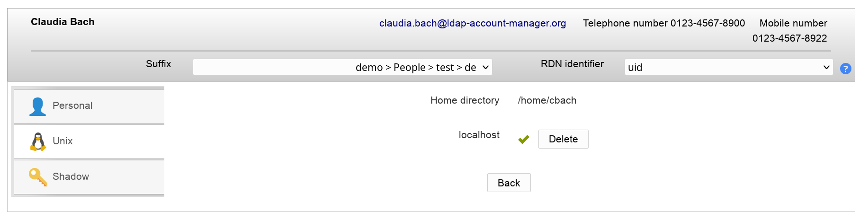The height and width of the screenshot is (220, 868).
Task: Click the localhost server label
Action: point(479,135)
